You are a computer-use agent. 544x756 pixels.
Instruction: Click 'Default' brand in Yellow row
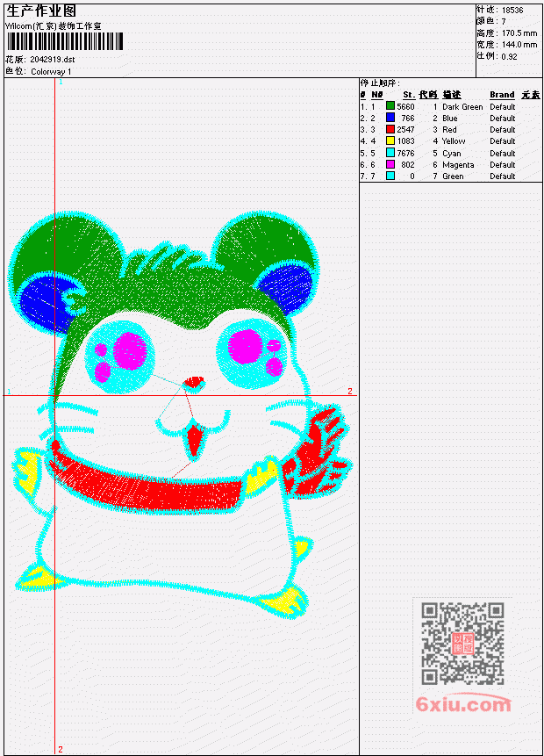click(503, 141)
